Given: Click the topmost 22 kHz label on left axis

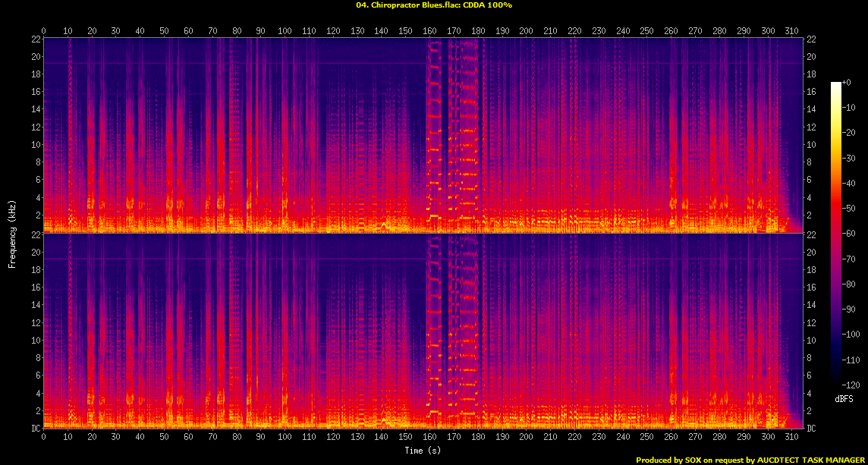Looking at the screenshot, I should click(x=35, y=39).
